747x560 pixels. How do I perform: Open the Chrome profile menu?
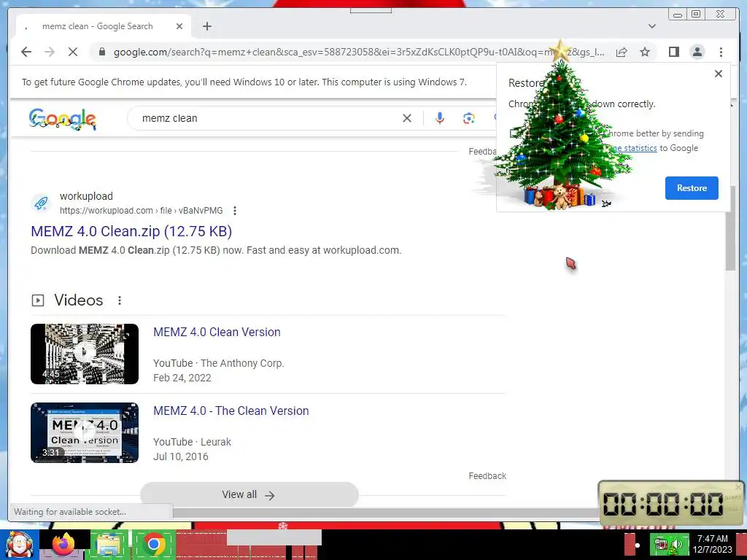(x=697, y=52)
